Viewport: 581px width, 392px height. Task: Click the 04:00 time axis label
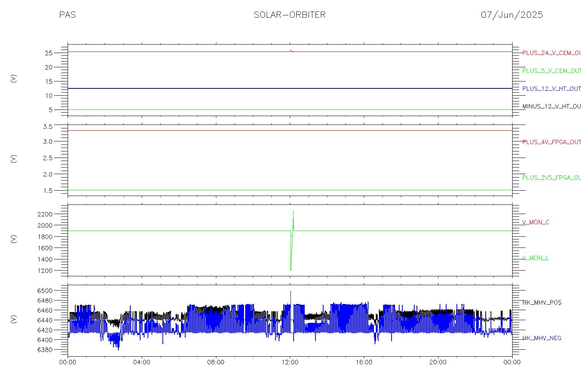142,362
